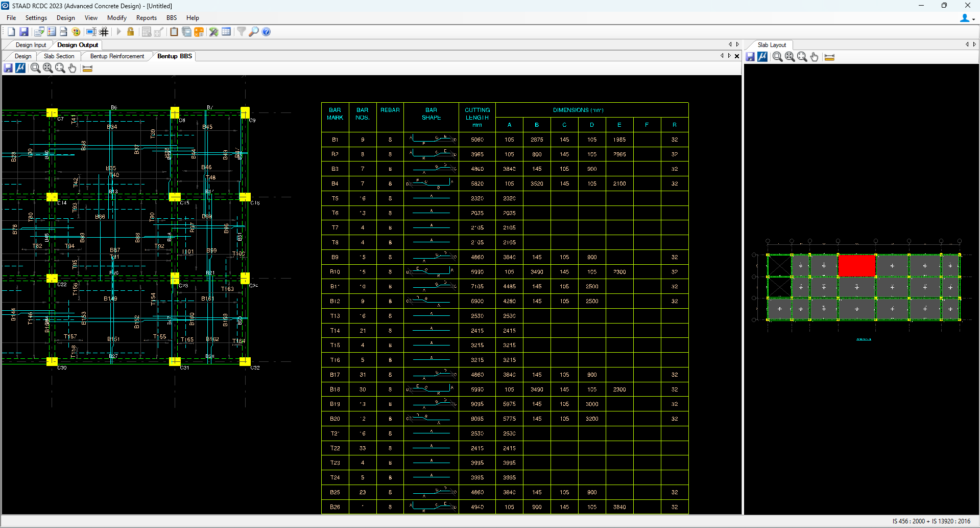980x528 pixels.
Task: Click zoom extents icon in Slab Layout toolbar
Action: coord(790,57)
